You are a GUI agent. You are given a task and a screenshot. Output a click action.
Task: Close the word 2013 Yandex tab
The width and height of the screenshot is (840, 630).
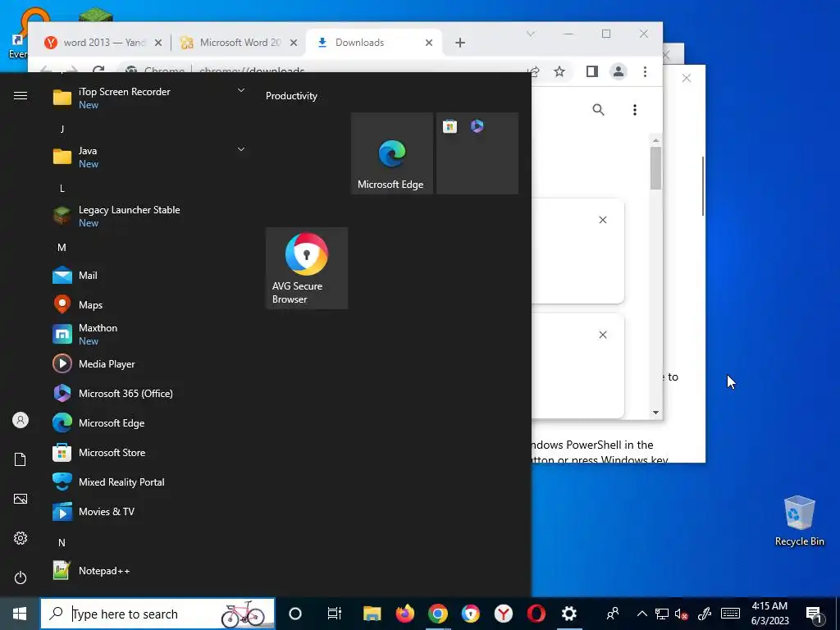click(x=158, y=43)
